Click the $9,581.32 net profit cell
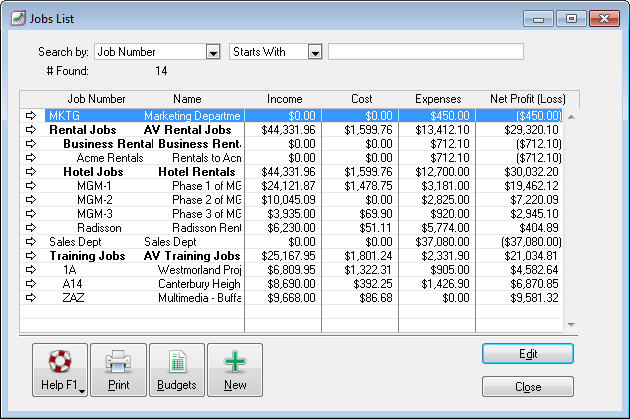 (x=534, y=298)
